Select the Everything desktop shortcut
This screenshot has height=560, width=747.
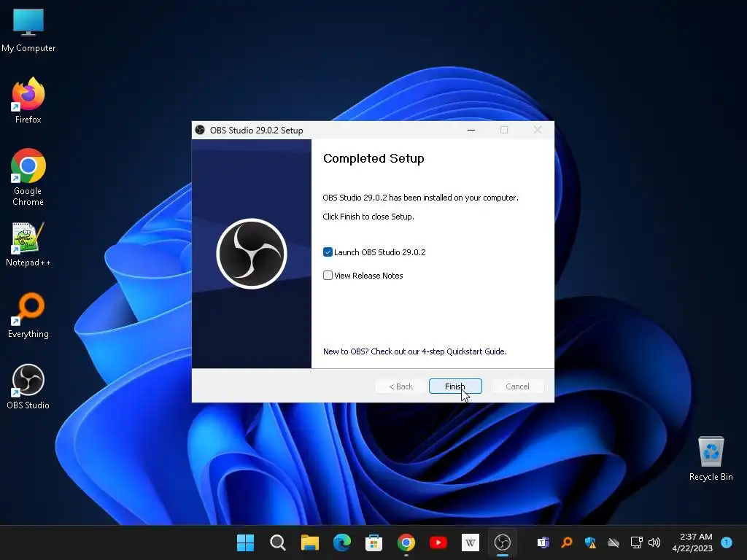click(x=28, y=316)
